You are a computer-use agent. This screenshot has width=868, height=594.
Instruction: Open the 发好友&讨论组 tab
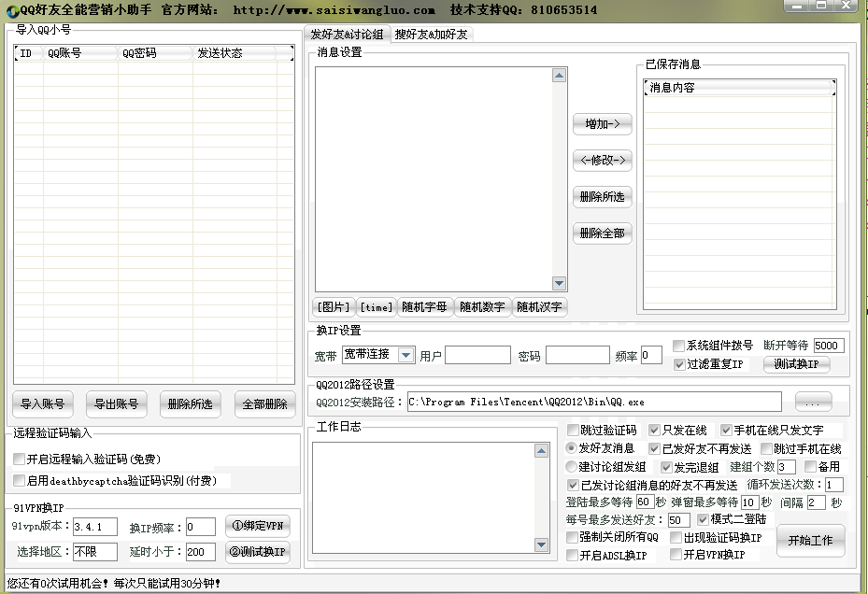pyautogui.click(x=347, y=35)
